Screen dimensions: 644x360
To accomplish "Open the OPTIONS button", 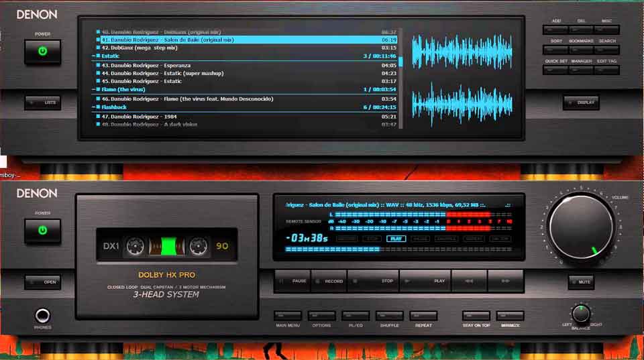I will click(321, 316).
